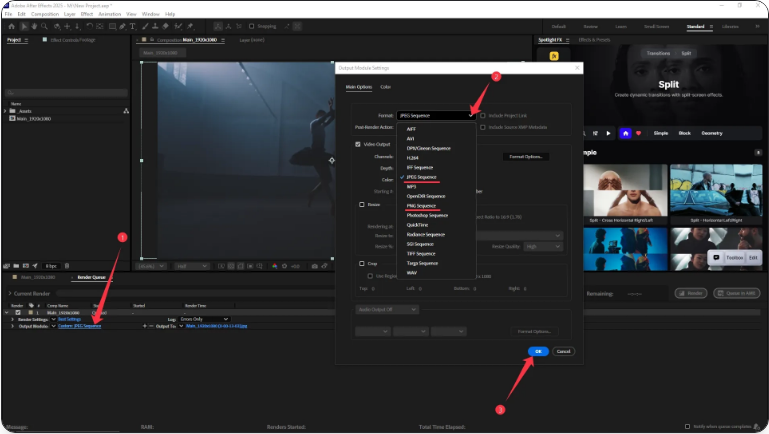Choose PNG Sequence from format list

[420, 206]
